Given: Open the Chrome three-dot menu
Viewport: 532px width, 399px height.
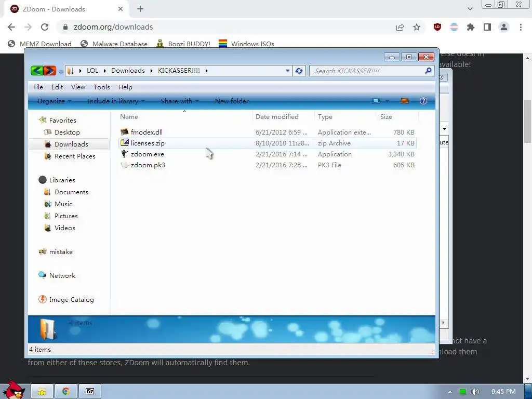Looking at the screenshot, I should click(x=521, y=27).
